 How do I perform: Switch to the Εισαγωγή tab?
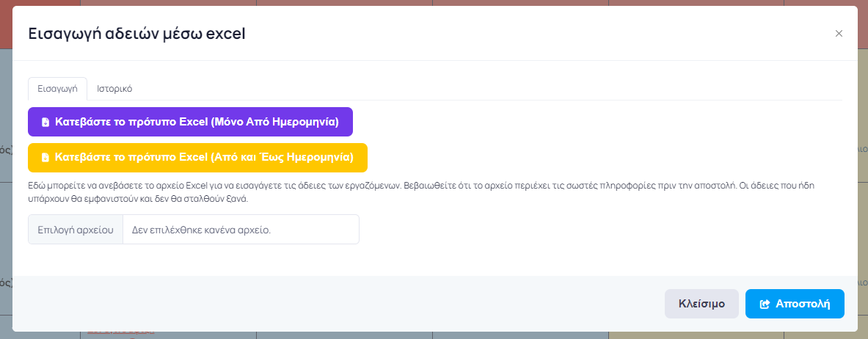tap(57, 88)
